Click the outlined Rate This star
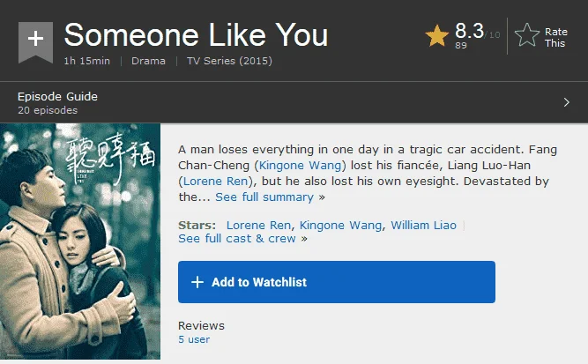 click(527, 35)
